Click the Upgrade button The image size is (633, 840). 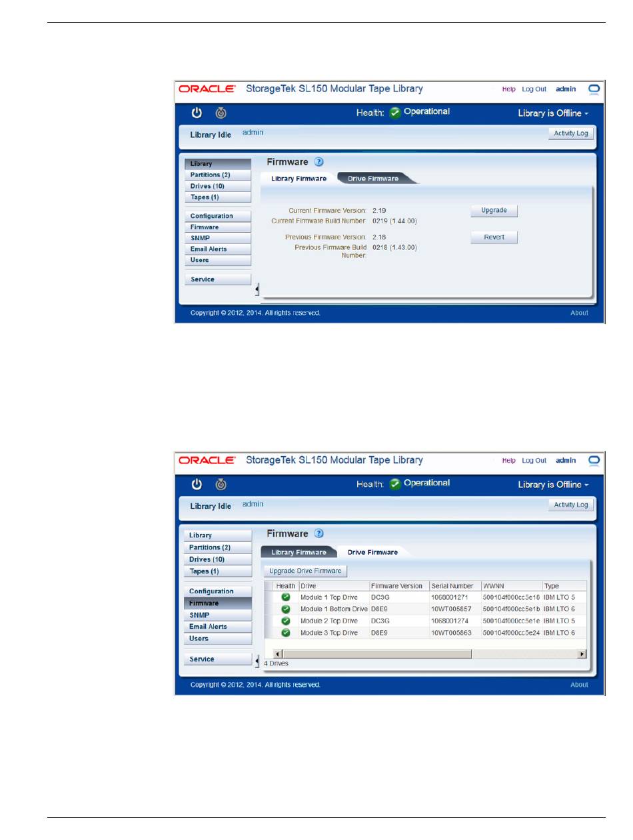point(494,211)
